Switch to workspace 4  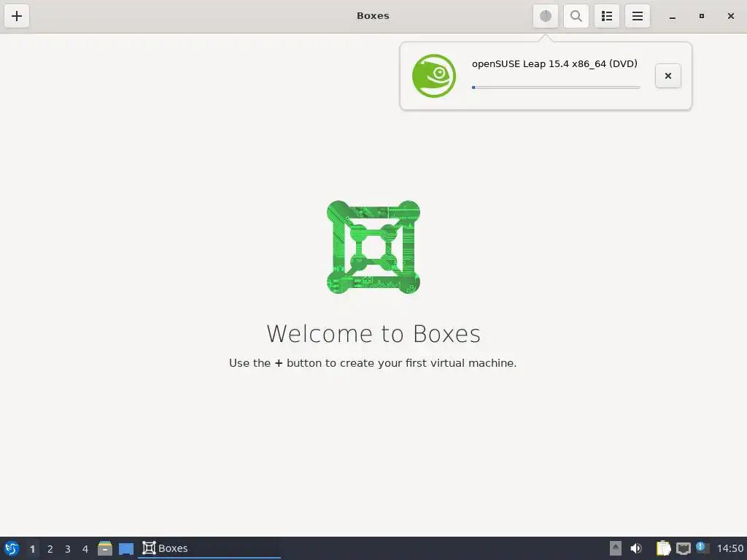pyautogui.click(x=85, y=549)
